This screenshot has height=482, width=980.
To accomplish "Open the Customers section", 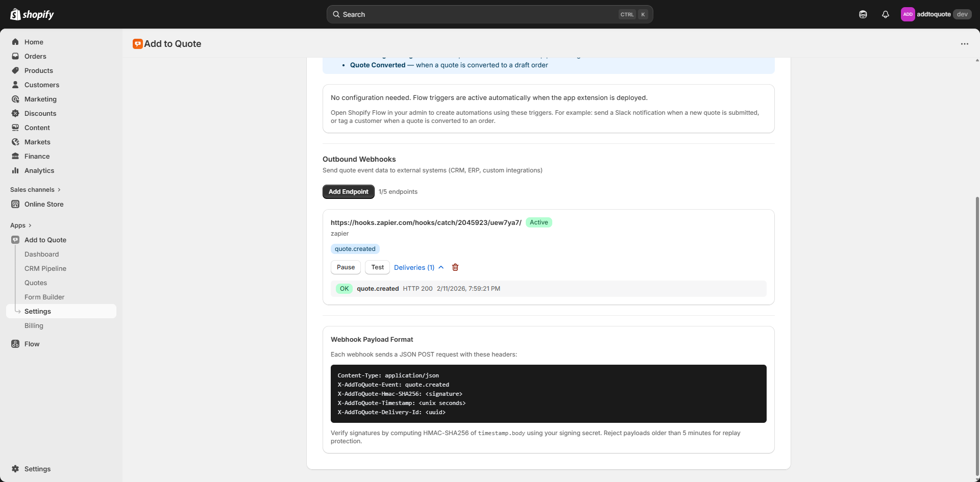I will (41, 85).
